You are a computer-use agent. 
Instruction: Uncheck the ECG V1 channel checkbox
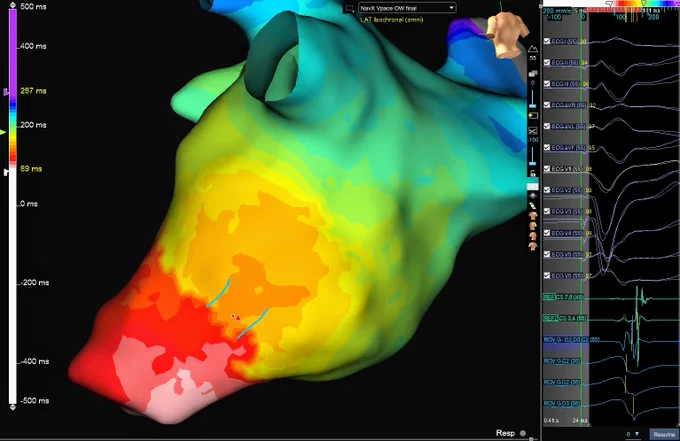(x=547, y=169)
